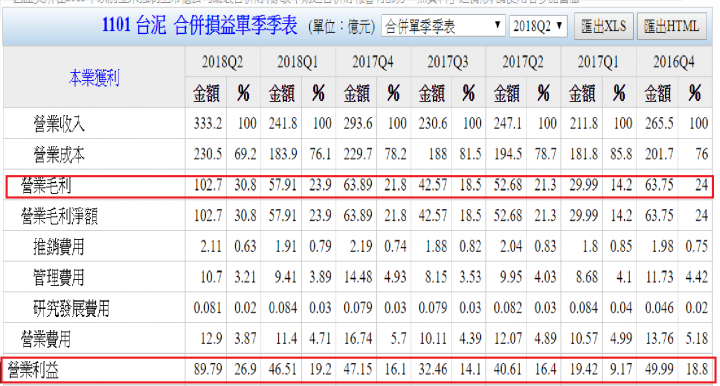Click the 32.46 operating profit value
The width and height of the screenshot is (720, 386).
[x=433, y=369]
